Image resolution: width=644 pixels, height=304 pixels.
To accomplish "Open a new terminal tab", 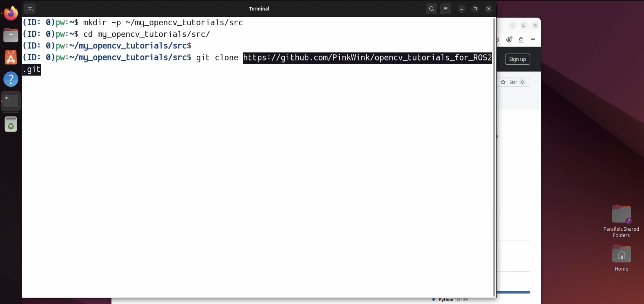I will coord(30,9).
